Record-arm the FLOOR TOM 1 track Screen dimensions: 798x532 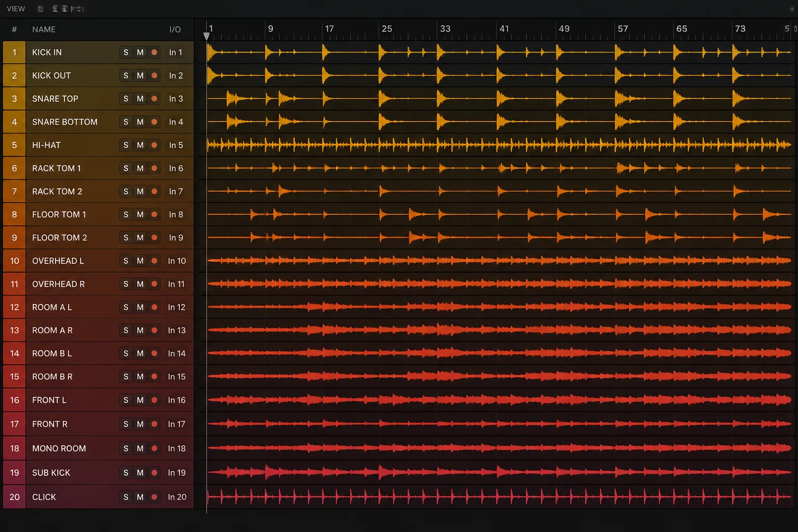click(x=154, y=215)
